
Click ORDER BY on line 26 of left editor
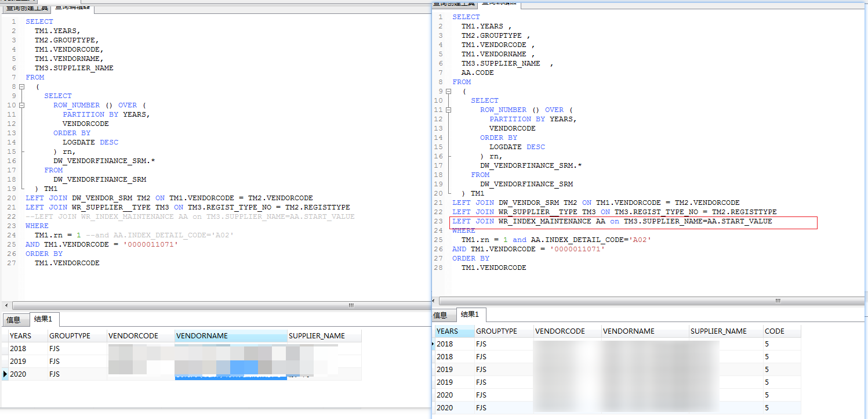pyautogui.click(x=44, y=254)
